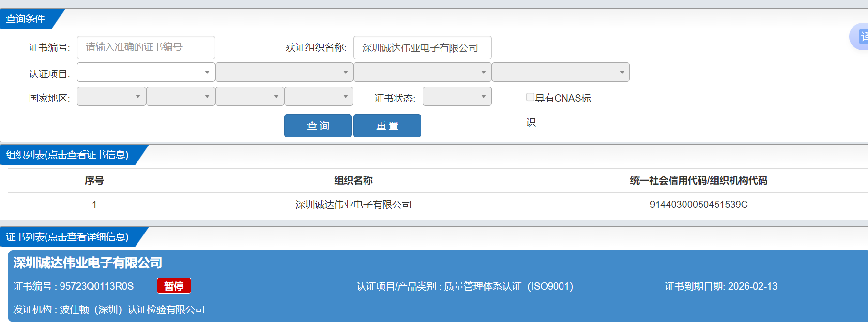Click the 质量管理体系认证 (ISO9001) text
This screenshot has height=322, width=868.
tap(509, 286)
